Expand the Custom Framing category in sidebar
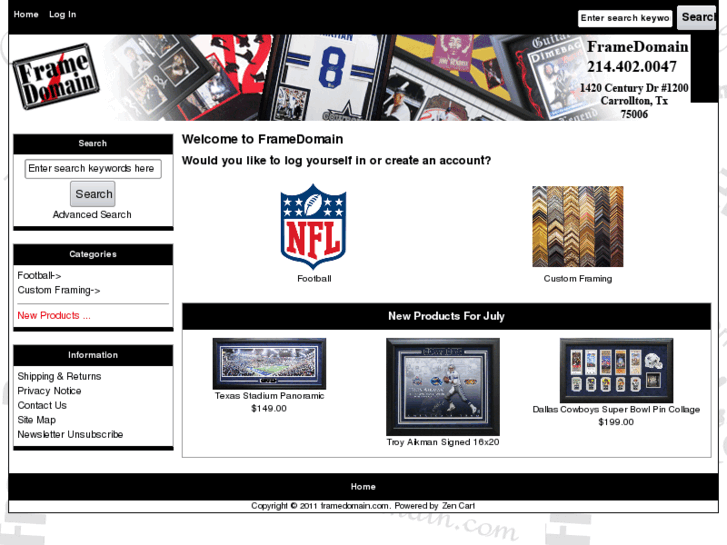Image resolution: width=727 pixels, height=545 pixels. click(58, 290)
